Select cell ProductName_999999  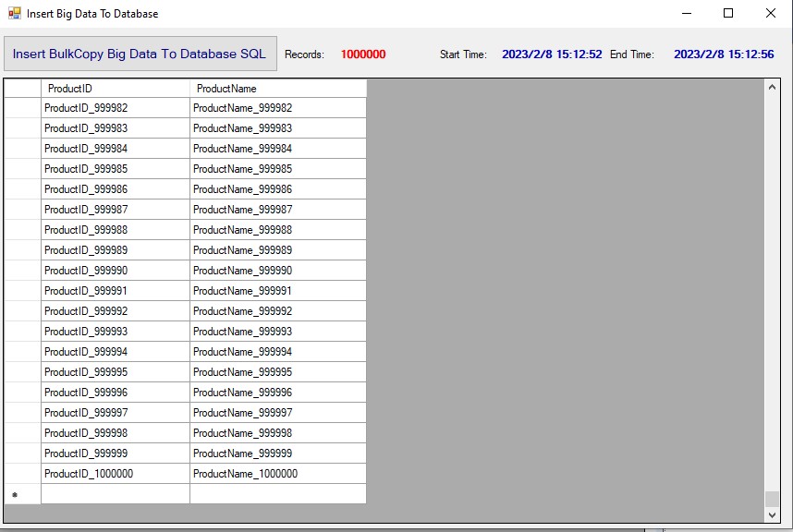click(x=278, y=453)
